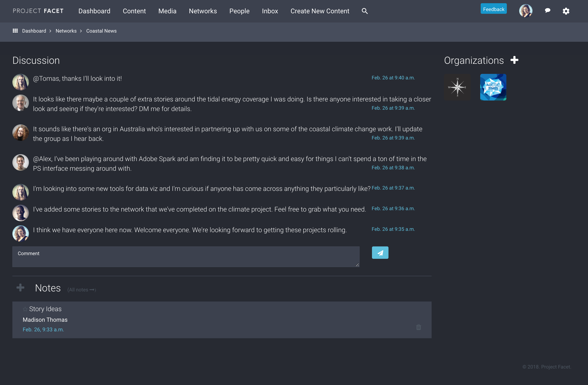Open the apps grid icon in breadcrumb bar

pyautogui.click(x=15, y=31)
